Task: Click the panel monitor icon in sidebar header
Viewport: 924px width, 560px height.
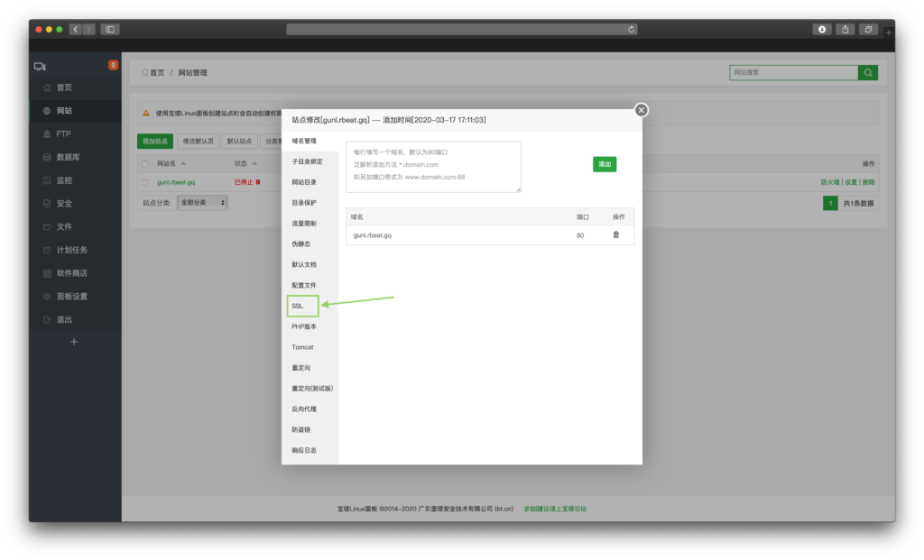Action: pyautogui.click(x=40, y=67)
